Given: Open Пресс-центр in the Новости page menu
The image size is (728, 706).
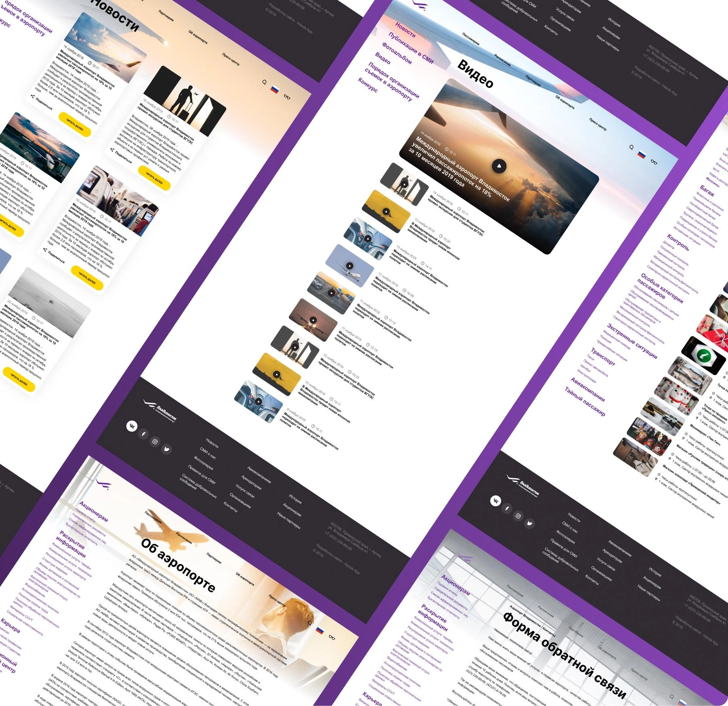Looking at the screenshot, I should pyautogui.click(x=231, y=59).
